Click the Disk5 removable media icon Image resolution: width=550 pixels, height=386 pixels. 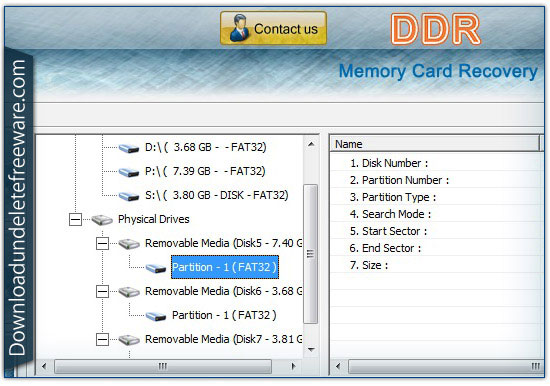(129, 244)
